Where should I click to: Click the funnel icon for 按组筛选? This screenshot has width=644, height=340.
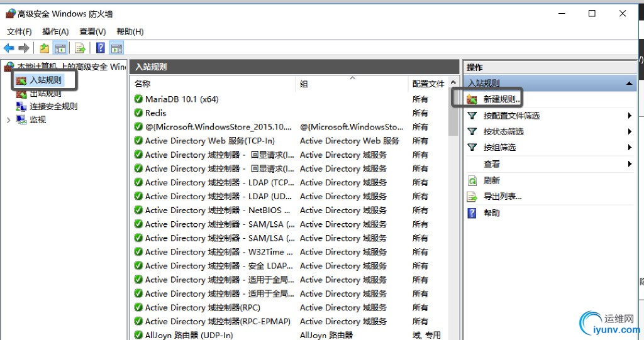pos(472,147)
